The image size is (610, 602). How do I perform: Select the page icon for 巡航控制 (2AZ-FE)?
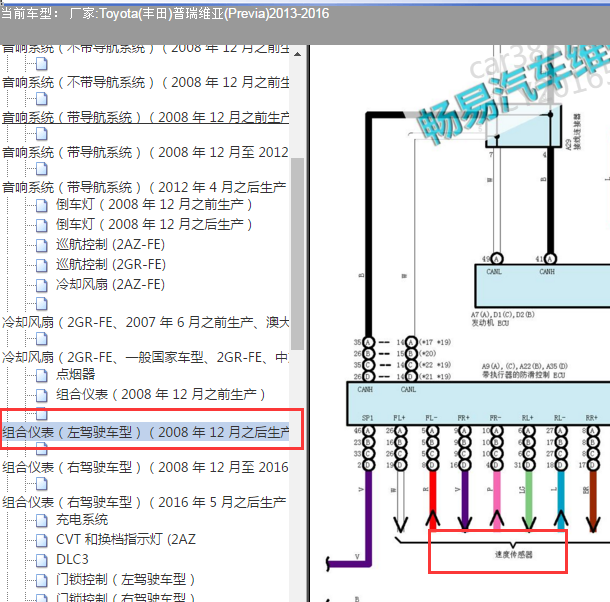coord(42,245)
